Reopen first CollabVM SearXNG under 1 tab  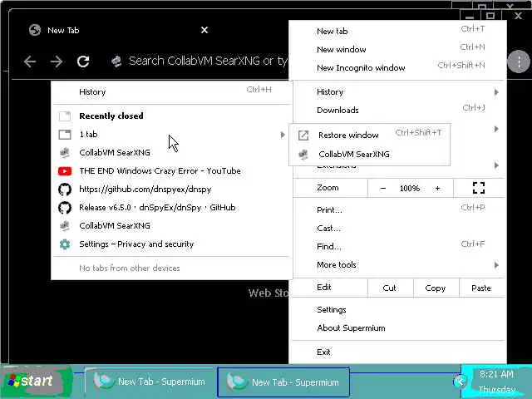[x=172, y=153]
